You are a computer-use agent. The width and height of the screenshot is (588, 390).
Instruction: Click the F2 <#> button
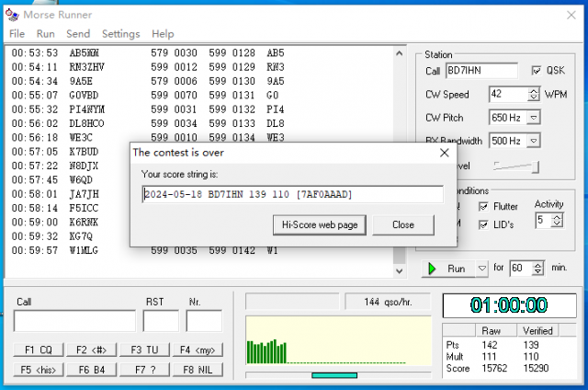[x=92, y=350]
